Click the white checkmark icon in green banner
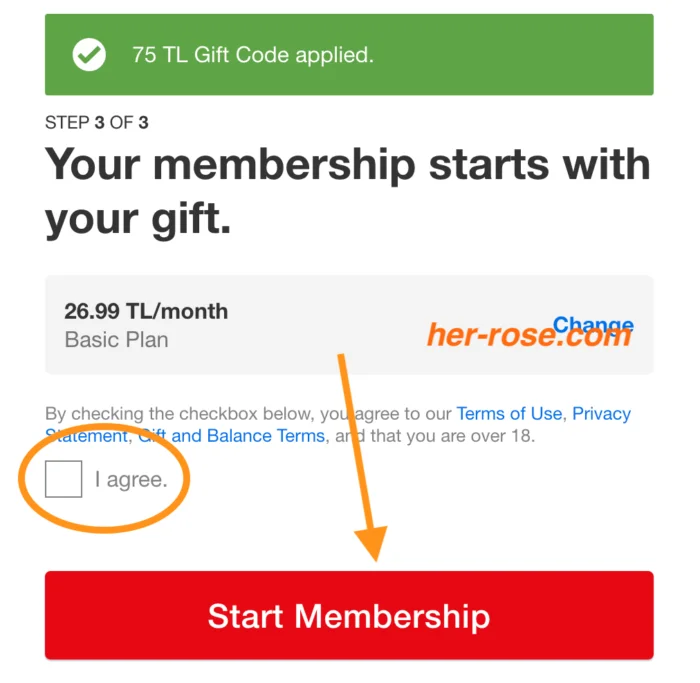 pos(89,55)
